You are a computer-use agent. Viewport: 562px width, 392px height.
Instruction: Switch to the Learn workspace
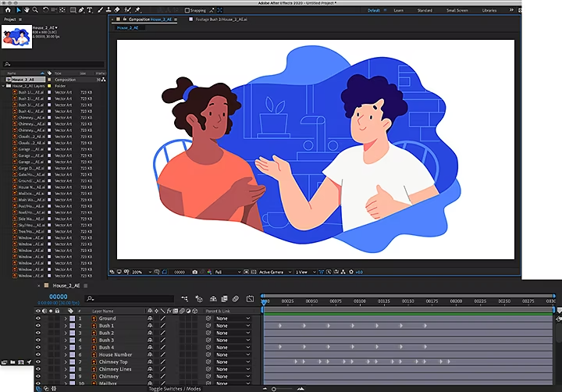(x=398, y=10)
